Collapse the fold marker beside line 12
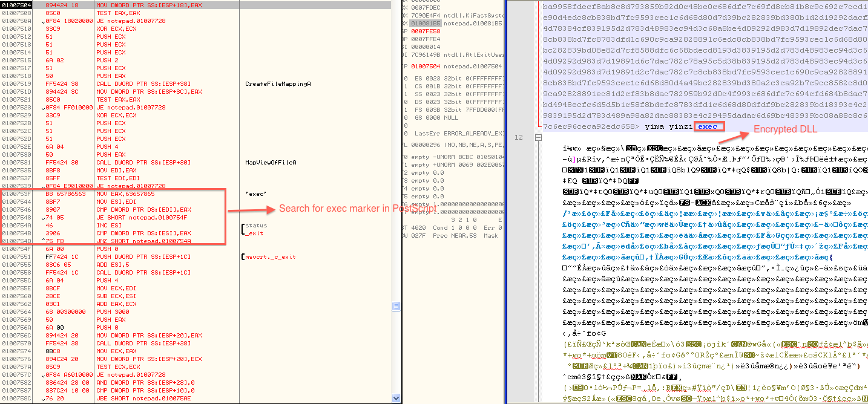 tap(537, 138)
